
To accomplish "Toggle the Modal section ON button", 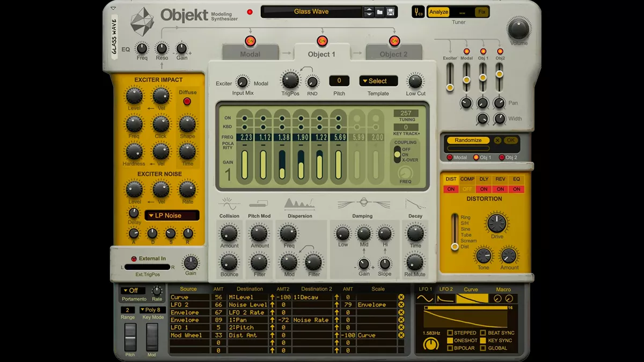I will [250, 41].
